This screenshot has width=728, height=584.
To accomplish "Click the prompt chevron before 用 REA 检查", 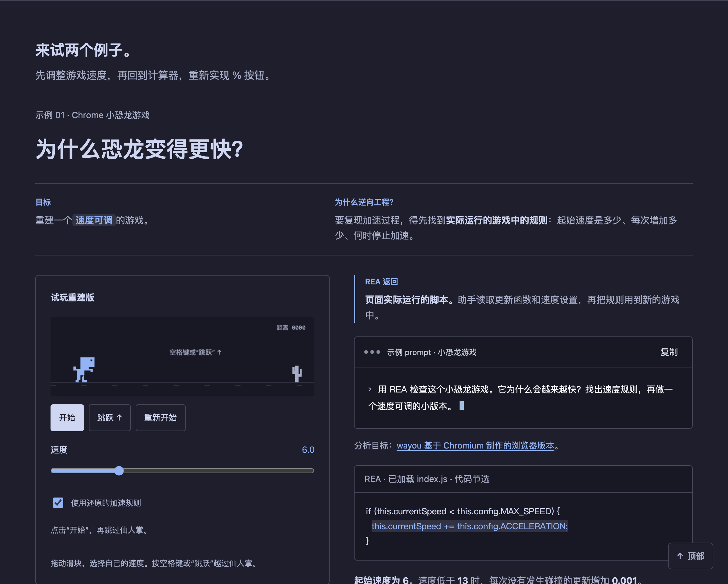I will coord(370,389).
